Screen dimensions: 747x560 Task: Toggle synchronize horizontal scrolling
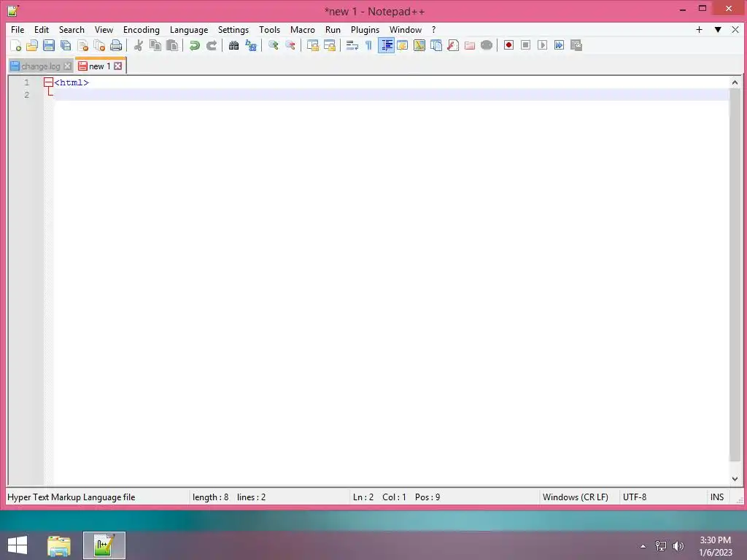(330, 45)
